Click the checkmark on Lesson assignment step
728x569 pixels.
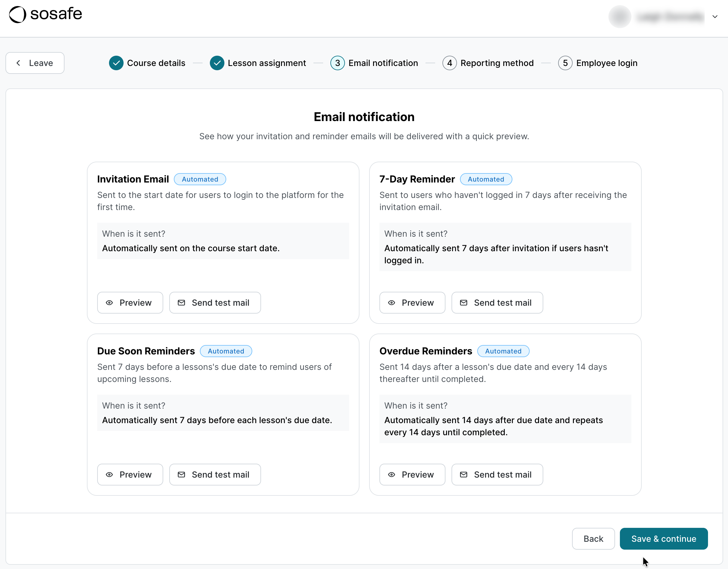[217, 63]
